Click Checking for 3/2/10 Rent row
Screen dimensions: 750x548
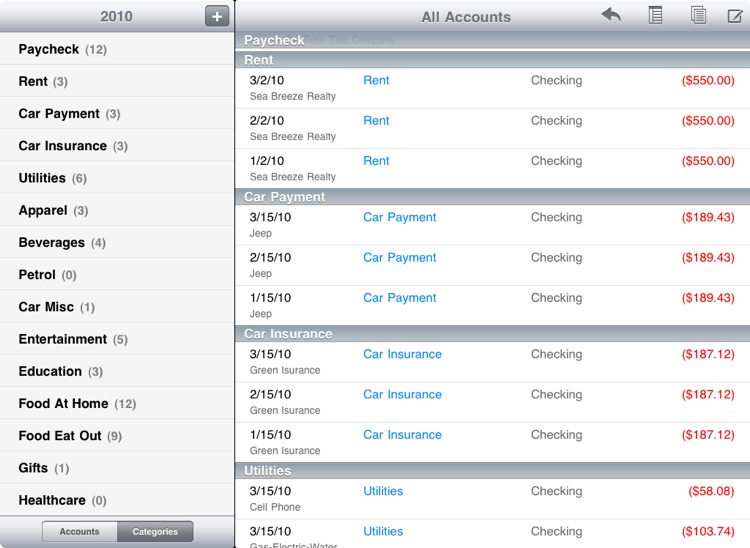pyautogui.click(x=556, y=81)
